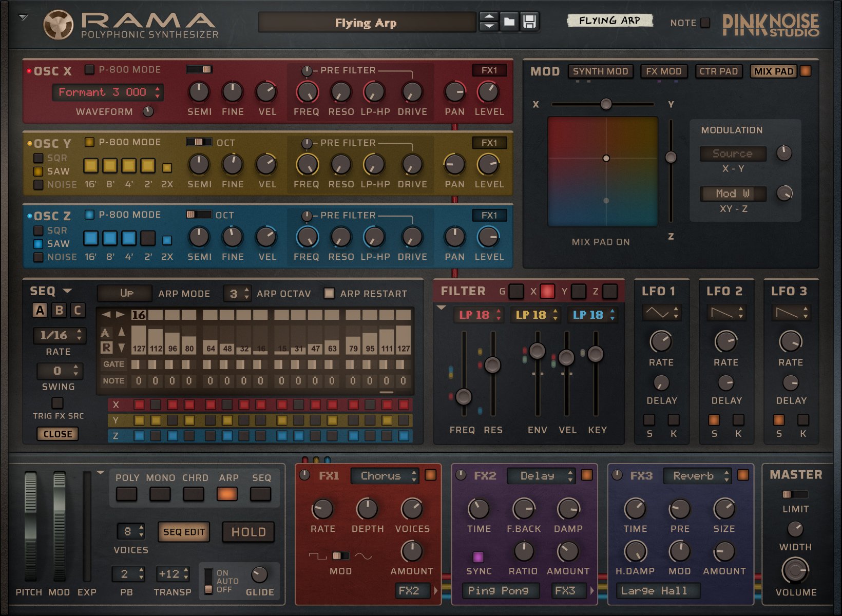Switch to the SYNTH MOD tab
This screenshot has height=616, width=842.
coord(600,71)
